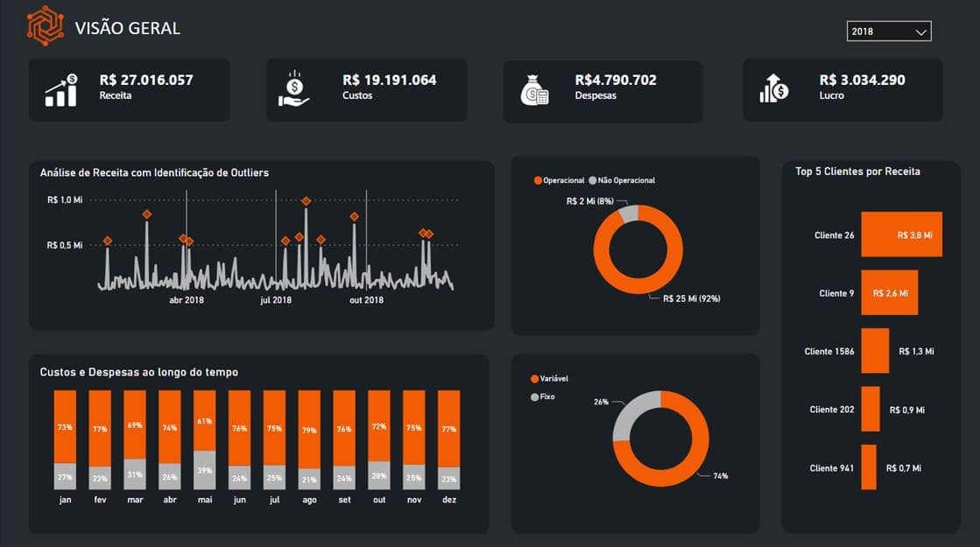Image resolution: width=980 pixels, height=547 pixels.
Task: Select the Cliente 26 bar R$ 3,8 Mi
Action: 901,235
